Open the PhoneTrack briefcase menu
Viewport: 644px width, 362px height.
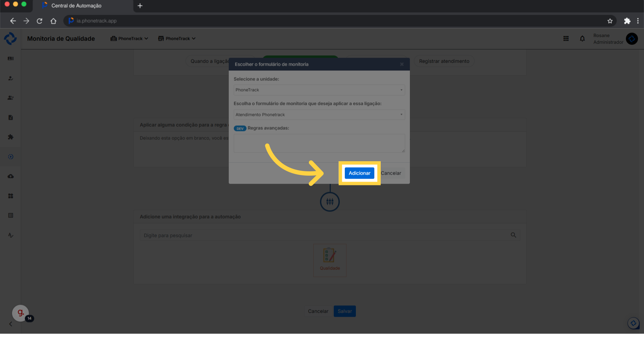pos(129,39)
